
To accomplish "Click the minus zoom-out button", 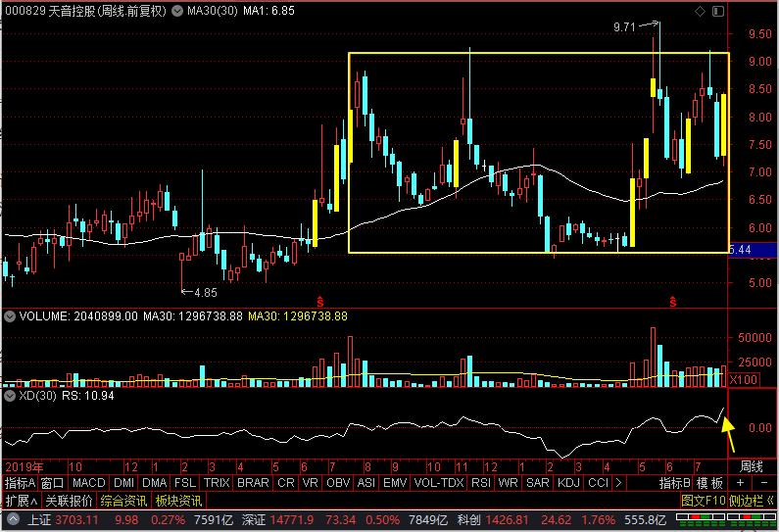I will tap(765, 483).
